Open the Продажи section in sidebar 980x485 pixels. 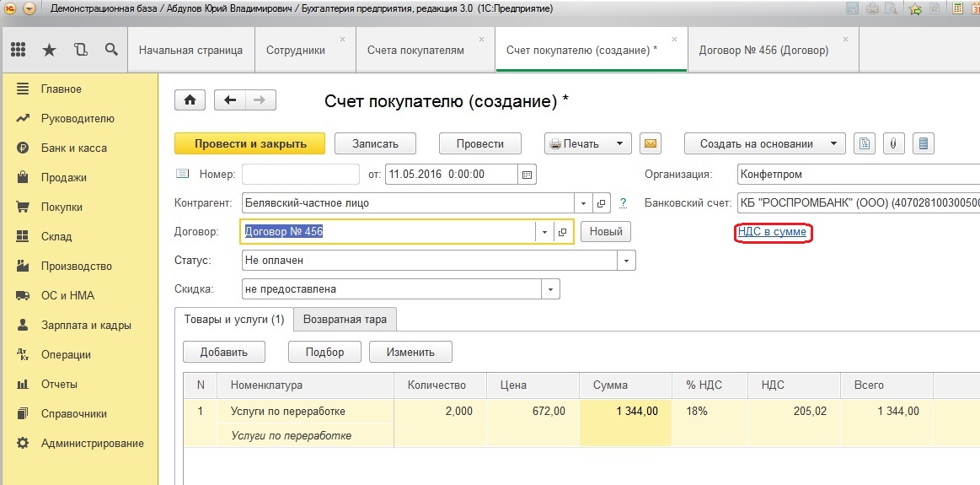click(64, 178)
